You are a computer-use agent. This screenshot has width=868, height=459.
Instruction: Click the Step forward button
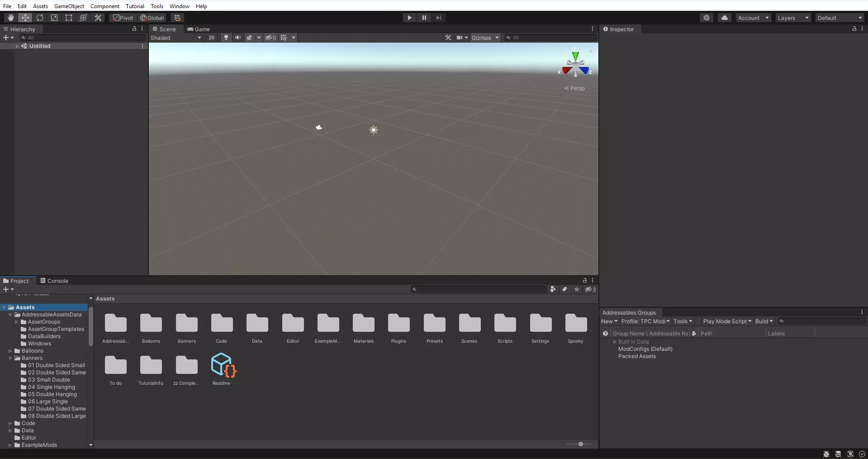[439, 18]
